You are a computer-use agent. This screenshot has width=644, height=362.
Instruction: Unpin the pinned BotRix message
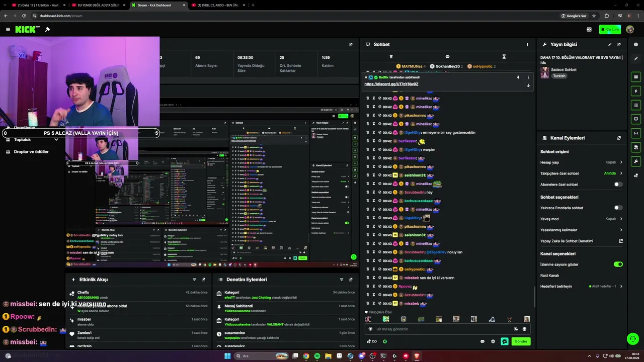pos(518,77)
